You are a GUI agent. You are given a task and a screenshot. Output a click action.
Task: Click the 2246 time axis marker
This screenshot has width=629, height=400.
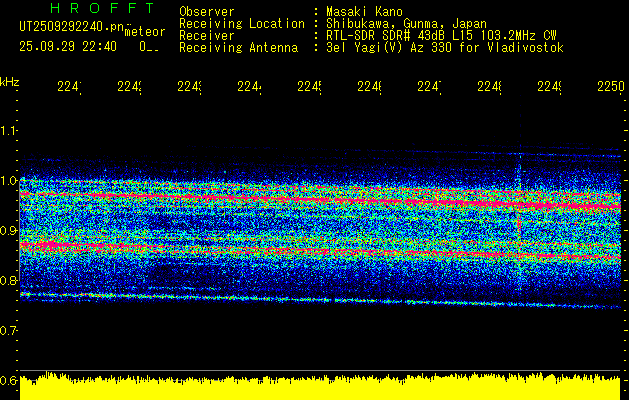pos(369,86)
